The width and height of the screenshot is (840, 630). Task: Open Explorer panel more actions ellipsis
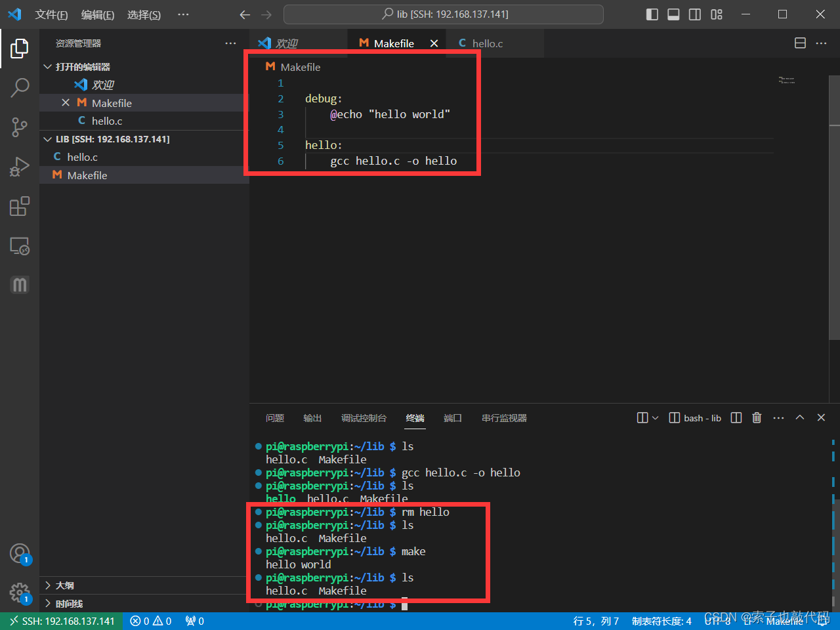[230, 43]
